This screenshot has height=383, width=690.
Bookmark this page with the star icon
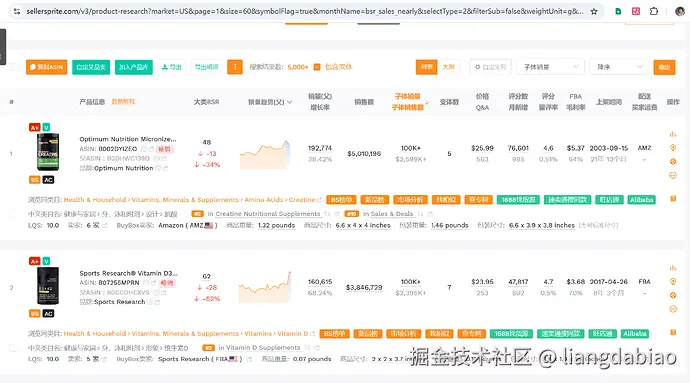click(594, 11)
